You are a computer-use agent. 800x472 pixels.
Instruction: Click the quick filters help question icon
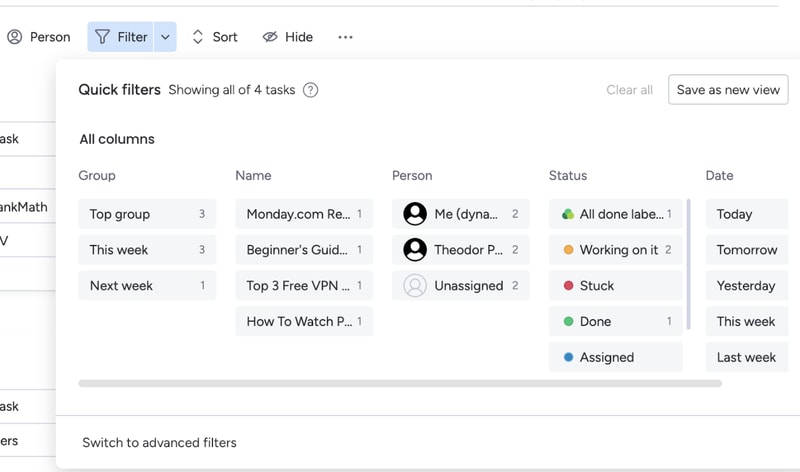coord(310,90)
